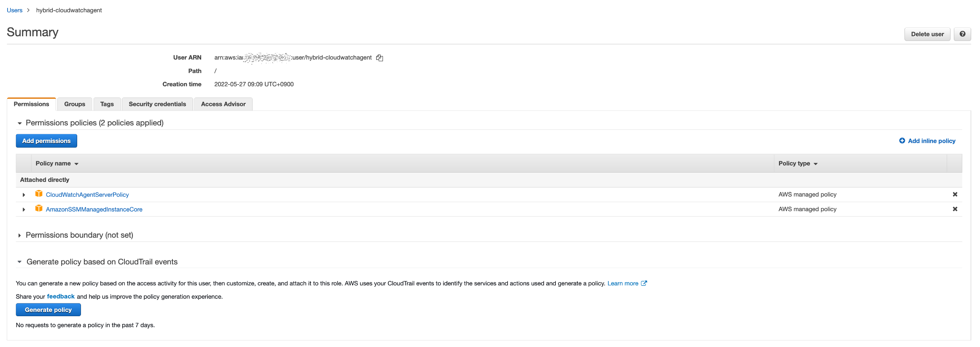Viewport: 980px width, 347px height.
Task: Expand the AmazonSSMManagedInstanceCore row
Action: click(x=24, y=209)
